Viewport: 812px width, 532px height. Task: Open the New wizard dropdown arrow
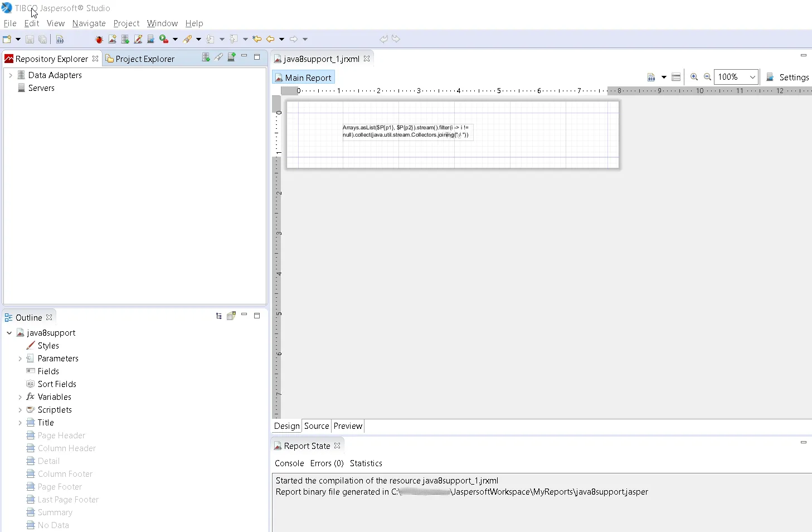(18, 39)
